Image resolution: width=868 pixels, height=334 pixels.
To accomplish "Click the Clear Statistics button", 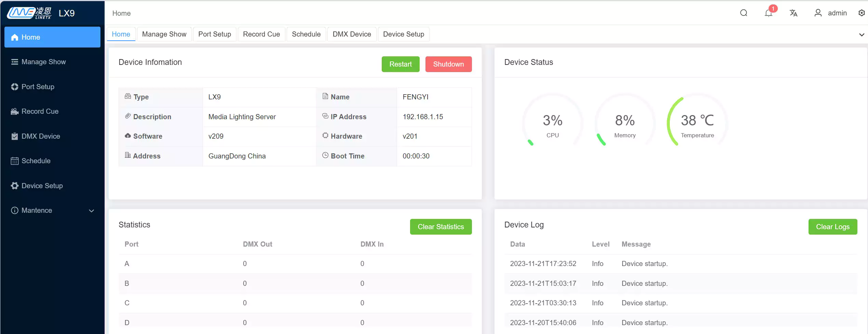I will (441, 226).
